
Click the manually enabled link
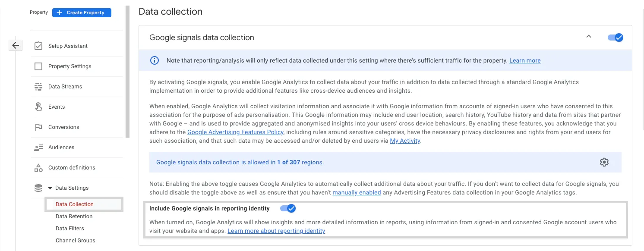point(357,192)
